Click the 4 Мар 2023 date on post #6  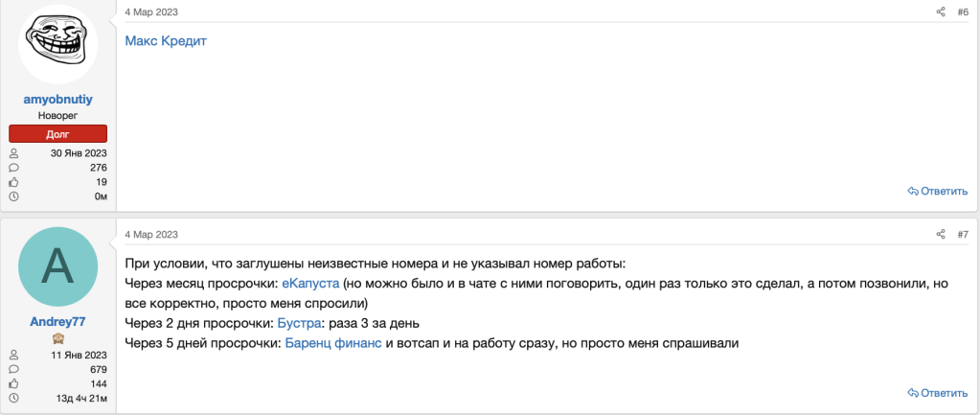pos(151,12)
